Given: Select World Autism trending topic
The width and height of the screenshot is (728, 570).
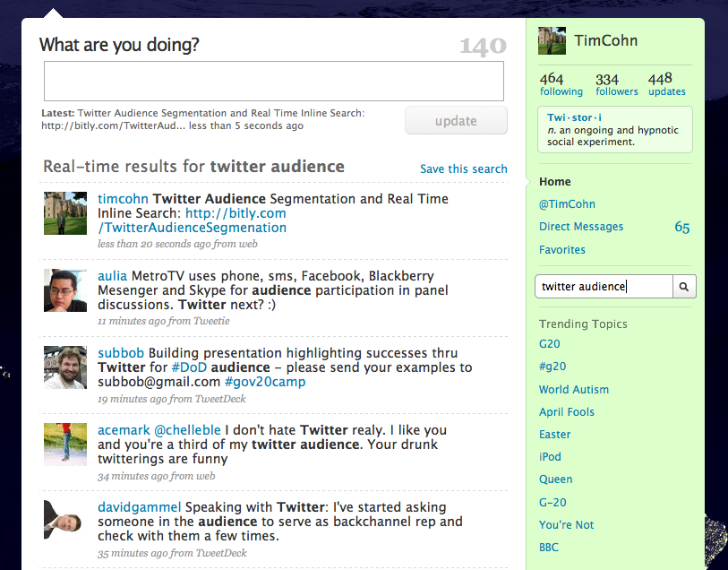Looking at the screenshot, I should click(573, 390).
